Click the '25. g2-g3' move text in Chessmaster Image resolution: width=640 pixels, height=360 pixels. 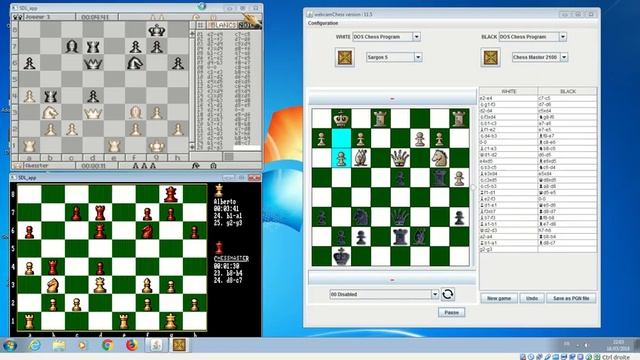click(x=227, y=222)
